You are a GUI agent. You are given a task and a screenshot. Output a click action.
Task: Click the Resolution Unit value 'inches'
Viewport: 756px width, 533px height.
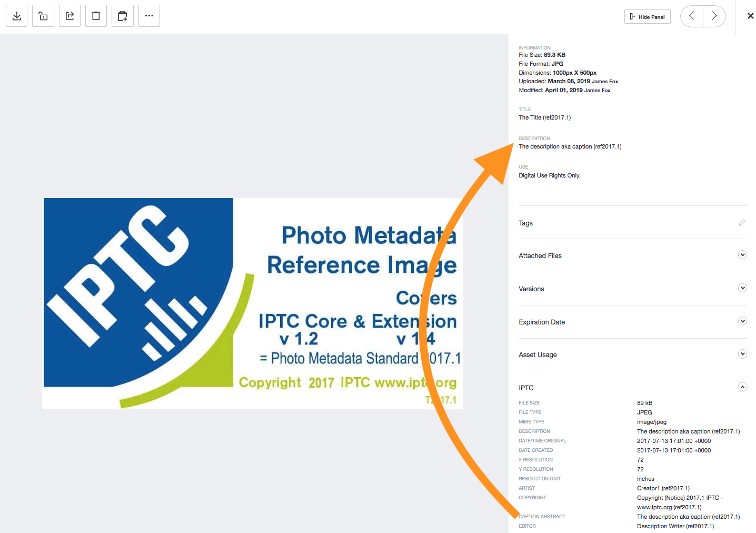tap(645, 479)
